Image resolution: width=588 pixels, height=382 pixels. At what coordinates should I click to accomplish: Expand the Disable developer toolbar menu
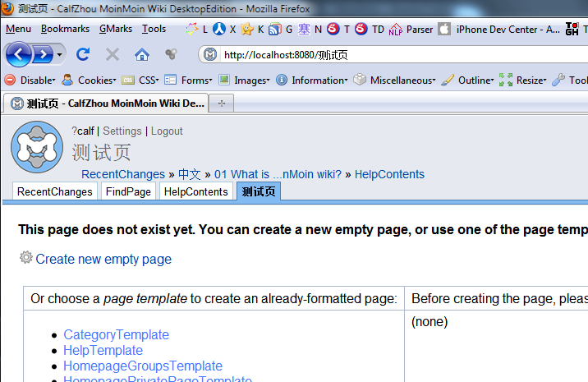[30, 81]
